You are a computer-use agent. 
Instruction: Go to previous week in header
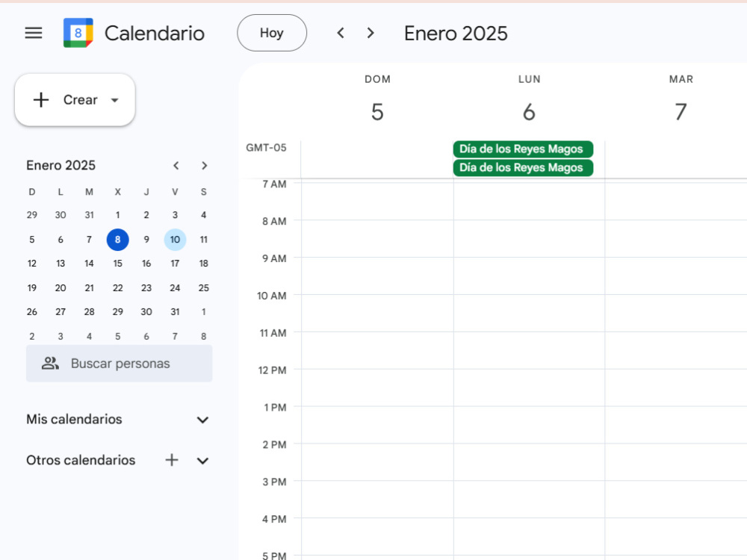(x=340, y=33)
